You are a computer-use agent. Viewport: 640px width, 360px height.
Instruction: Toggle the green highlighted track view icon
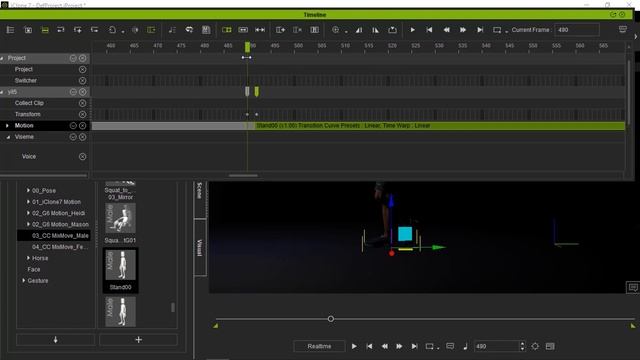click(x=45, y=30)
